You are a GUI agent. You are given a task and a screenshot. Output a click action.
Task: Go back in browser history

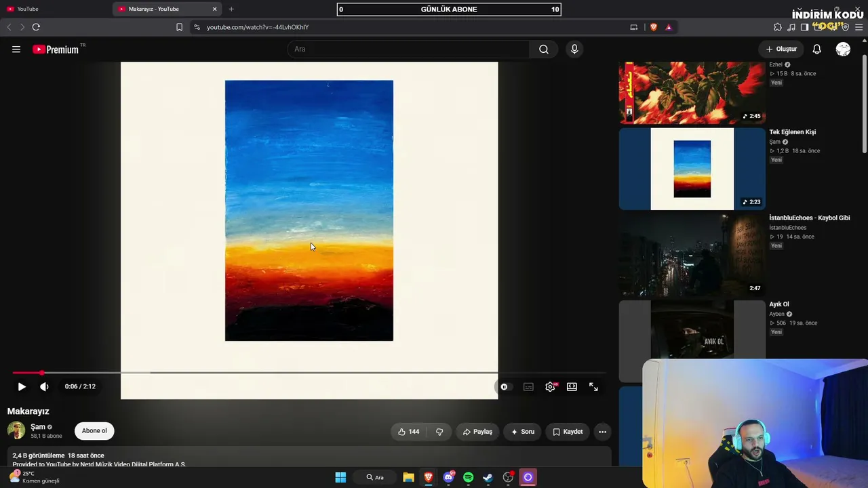9,27
